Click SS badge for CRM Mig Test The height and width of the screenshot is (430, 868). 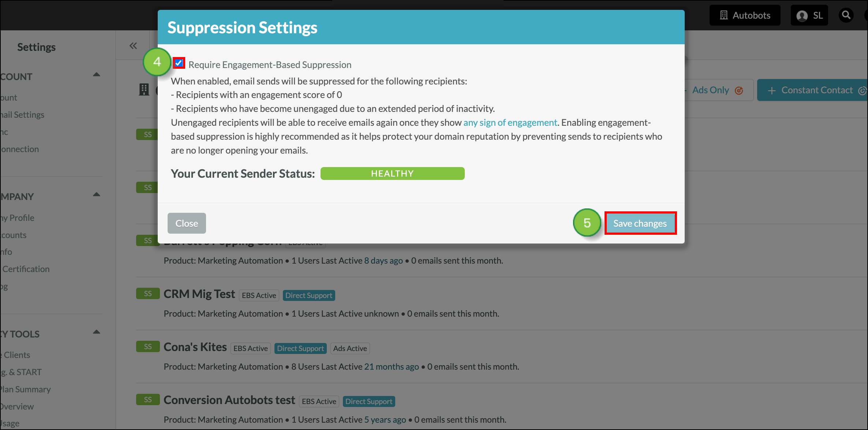(x=148, y=294)
